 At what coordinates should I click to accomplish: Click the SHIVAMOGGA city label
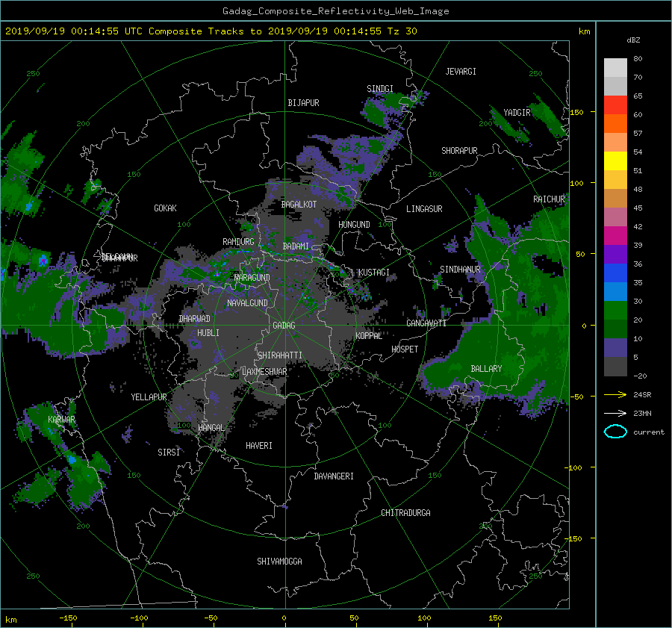tap(279, 562)
